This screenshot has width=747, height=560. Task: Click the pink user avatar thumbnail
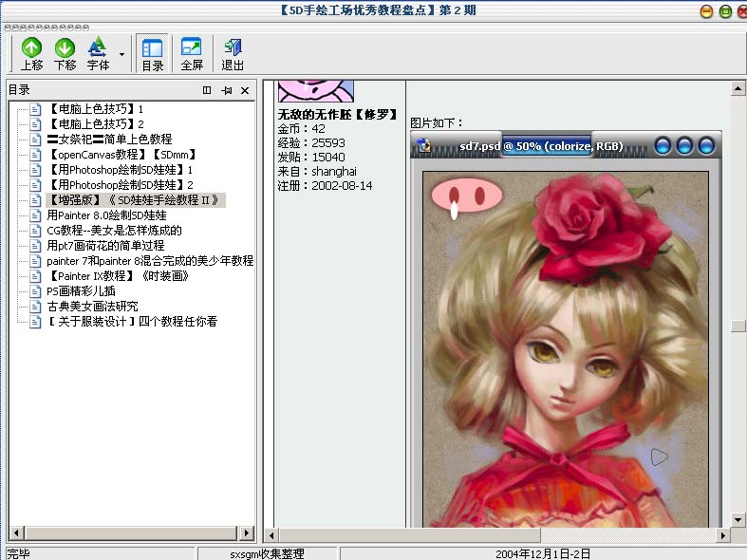tap(316, 91)
